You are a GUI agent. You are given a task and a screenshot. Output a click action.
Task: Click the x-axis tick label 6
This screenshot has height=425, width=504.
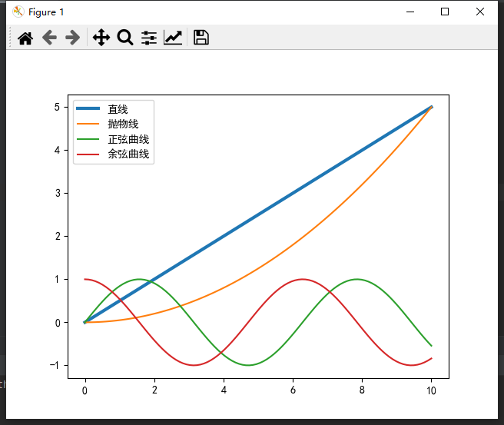tap(293, 390)
